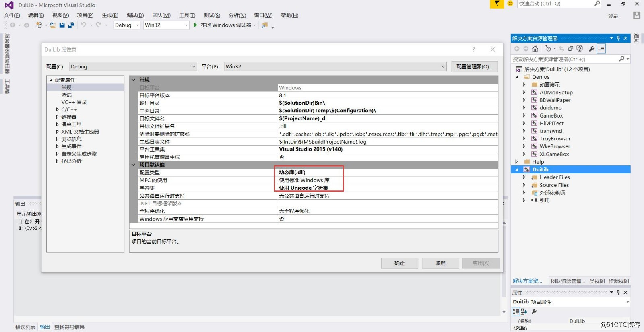This screenshot has height=332, width=644.
Task: Click the green Start debugging arrow
Action: [195, 25]
